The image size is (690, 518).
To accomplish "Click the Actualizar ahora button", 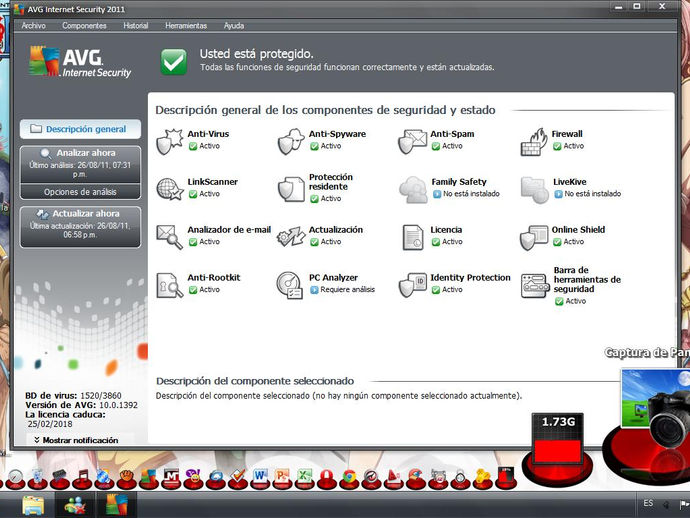I will [x=80, y=227].
